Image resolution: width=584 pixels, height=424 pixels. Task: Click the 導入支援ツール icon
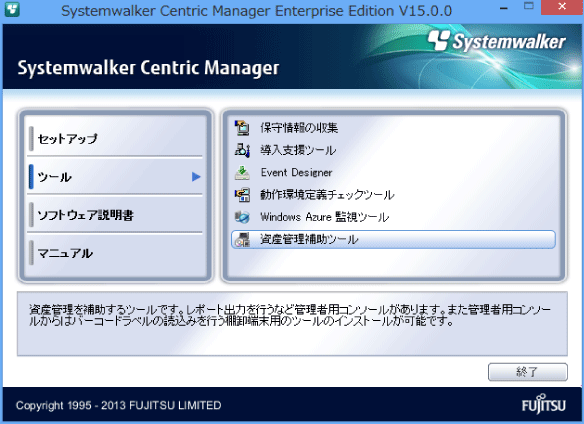point(242,150)
